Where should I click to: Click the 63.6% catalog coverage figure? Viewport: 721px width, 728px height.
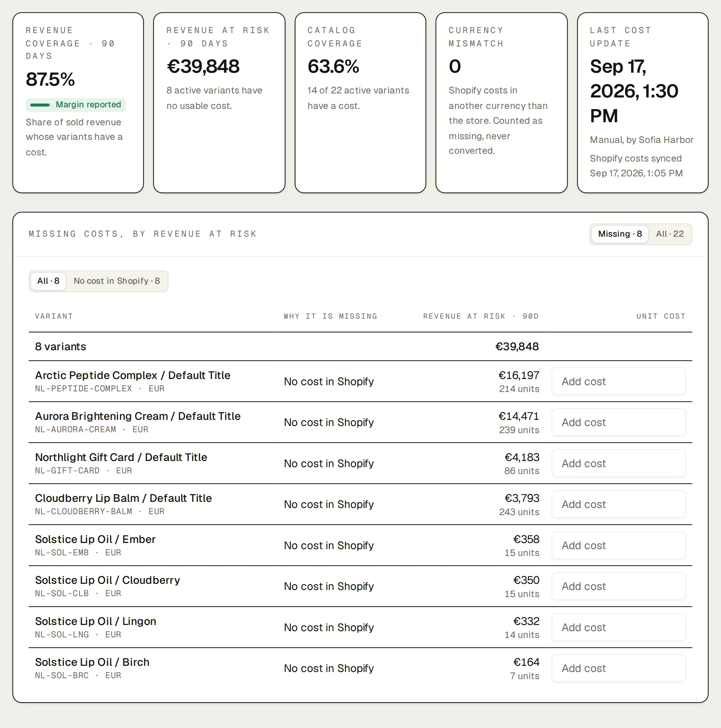pyautogui.click(x=333, y=66)
